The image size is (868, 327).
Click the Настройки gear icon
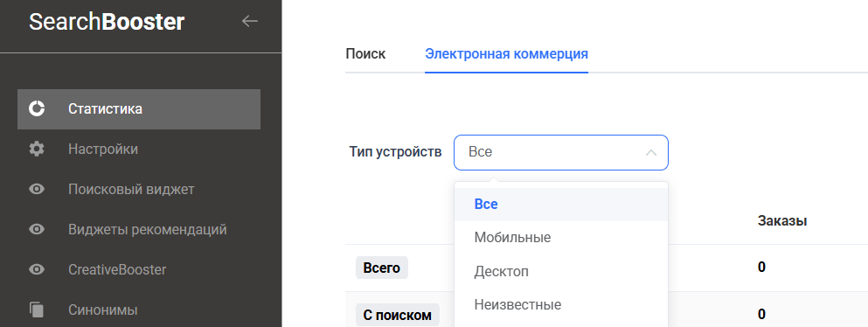(x=37, y=150)
